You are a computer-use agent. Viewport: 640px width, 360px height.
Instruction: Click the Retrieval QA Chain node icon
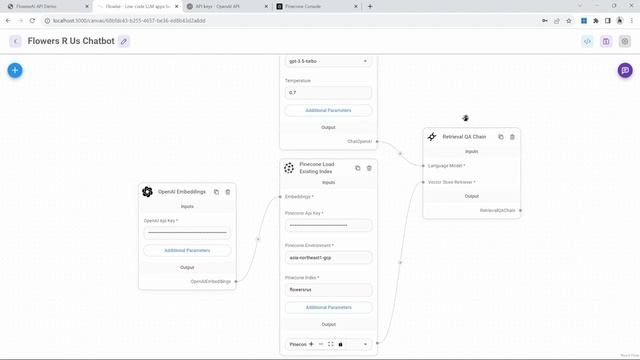(x=432, y=137)
